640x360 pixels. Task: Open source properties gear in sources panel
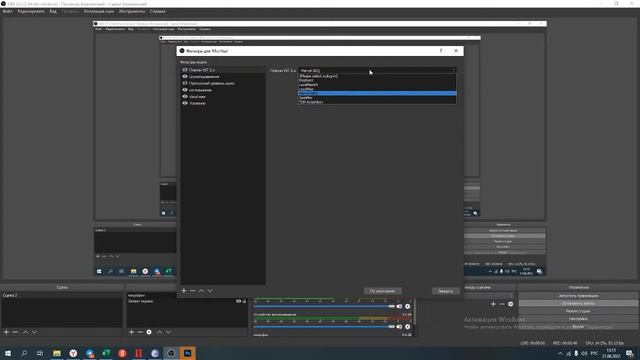pyautogui.click(x=149, y=332)
